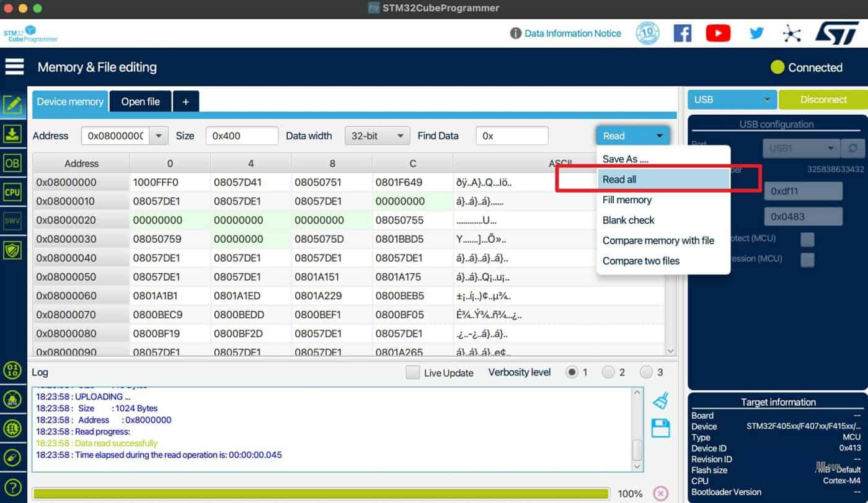Screen dimensions: 868x503
Task: Open the Erasing & Programming download icon
Action: click(x=12, y=134)
